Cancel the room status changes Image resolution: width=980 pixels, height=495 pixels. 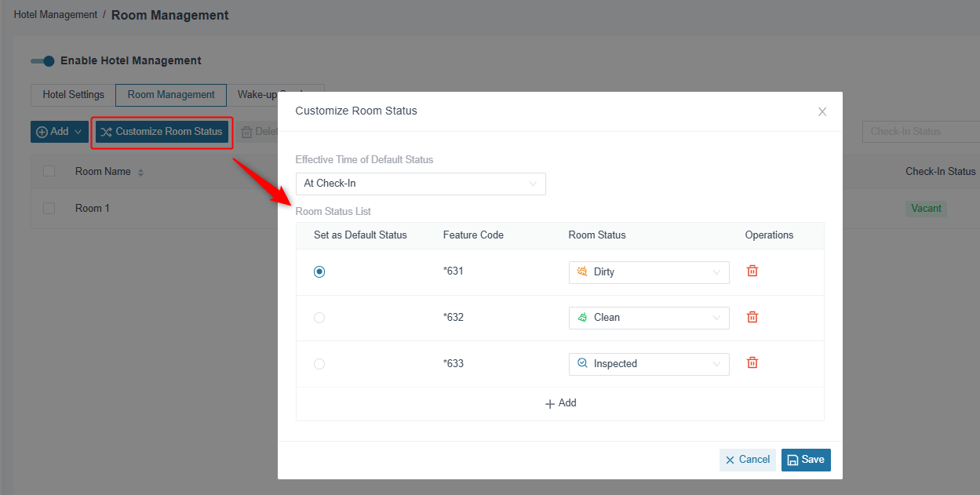click(748, 460)
